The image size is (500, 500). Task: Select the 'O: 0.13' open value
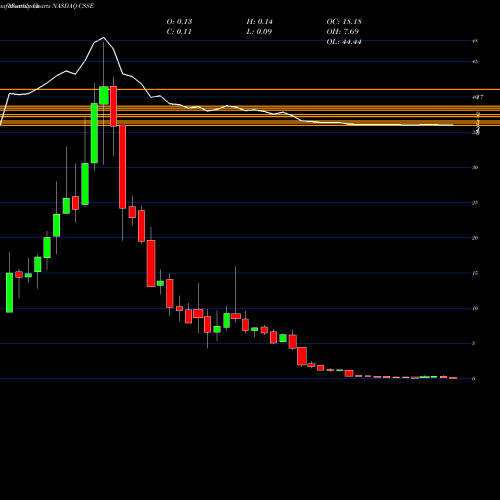click(x=179, y=21)
